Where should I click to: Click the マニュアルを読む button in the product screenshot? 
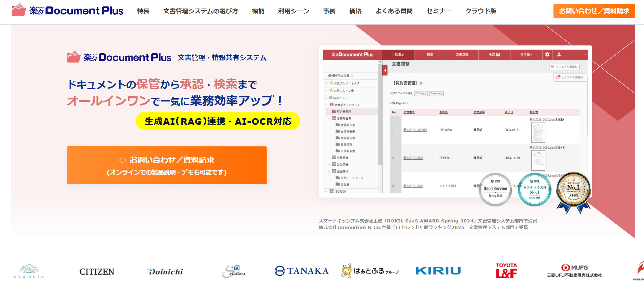(564, 67)
